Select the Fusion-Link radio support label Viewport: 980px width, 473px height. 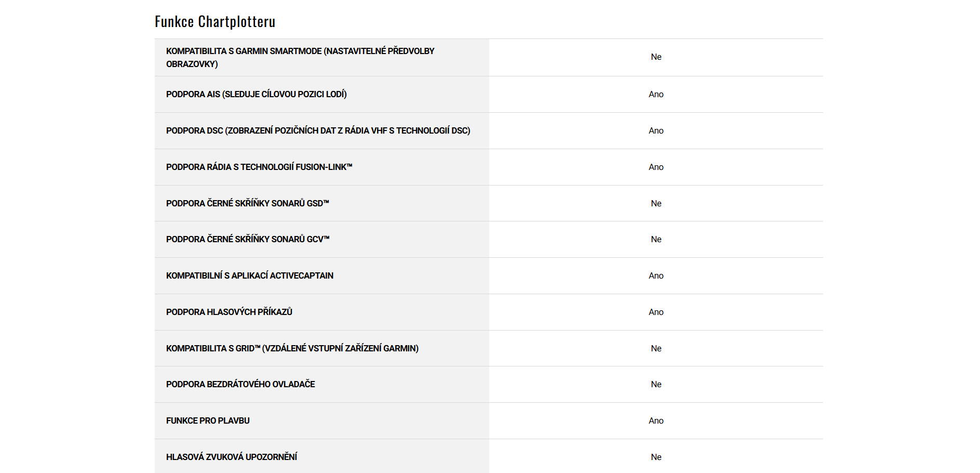(259, 167)
